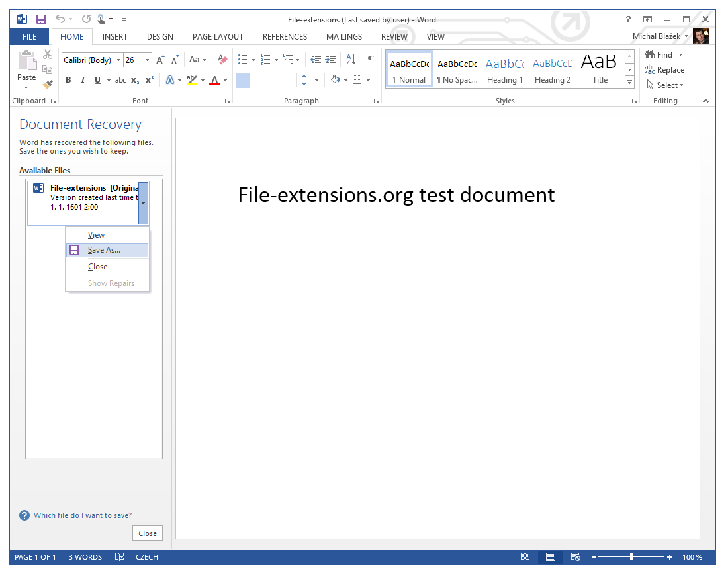Image resolution: width=728 pixels, height=577 pixels.
Task: Switch to the INSERT tab
Action: [114, 36]
